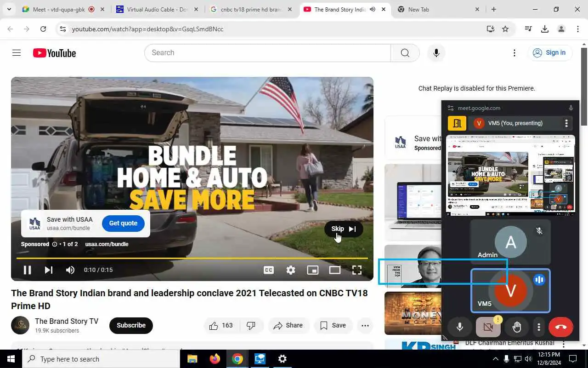Open the YouTube guide hamburger menu
588x368 pixels.
[x=17, y=53]
